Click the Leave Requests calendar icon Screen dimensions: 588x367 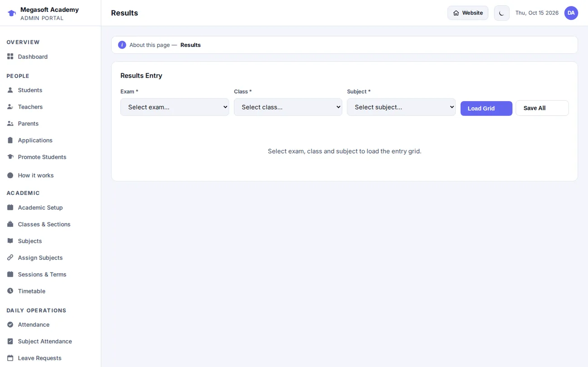[x=10, y=358]
